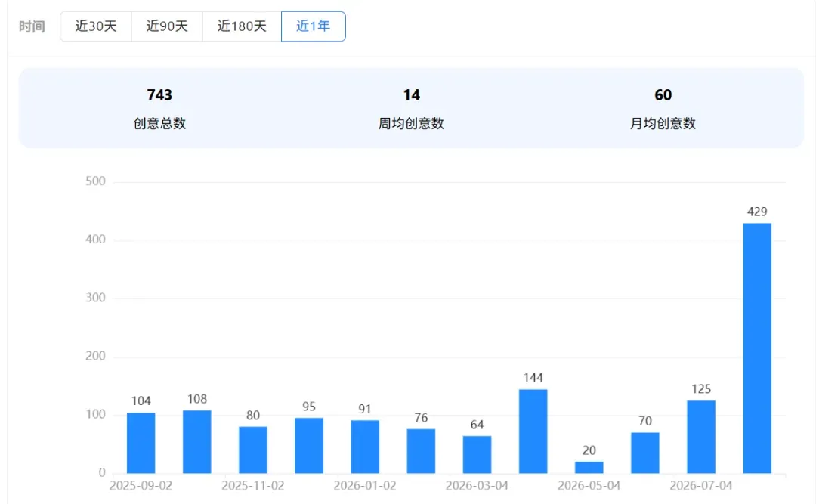The height and width of the screenshot is (504, 816).
Task: Click the smallest bar labeled 20
Action: [589, 468]
